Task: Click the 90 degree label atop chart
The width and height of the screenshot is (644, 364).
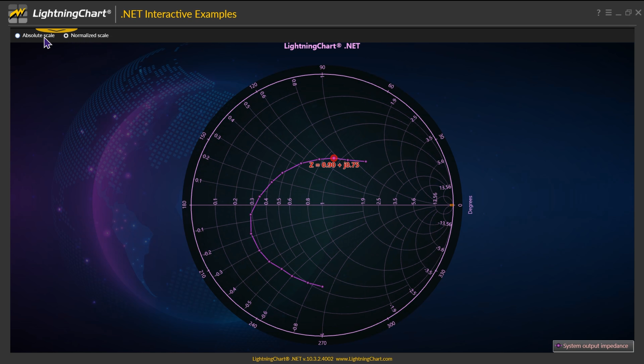Action: (322, 67)
